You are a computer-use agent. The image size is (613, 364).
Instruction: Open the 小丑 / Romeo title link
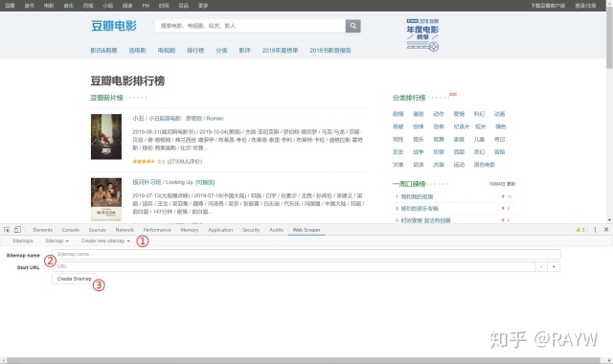click(178, 118)
